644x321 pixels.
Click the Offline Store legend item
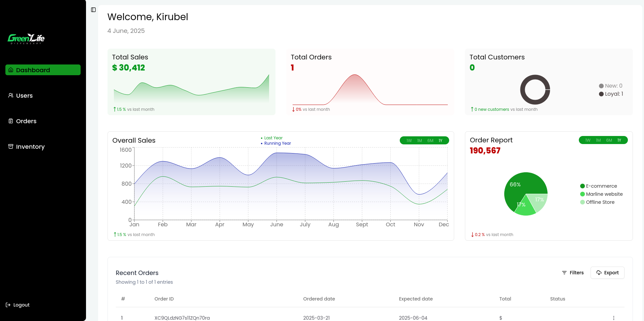coord(600,202)
